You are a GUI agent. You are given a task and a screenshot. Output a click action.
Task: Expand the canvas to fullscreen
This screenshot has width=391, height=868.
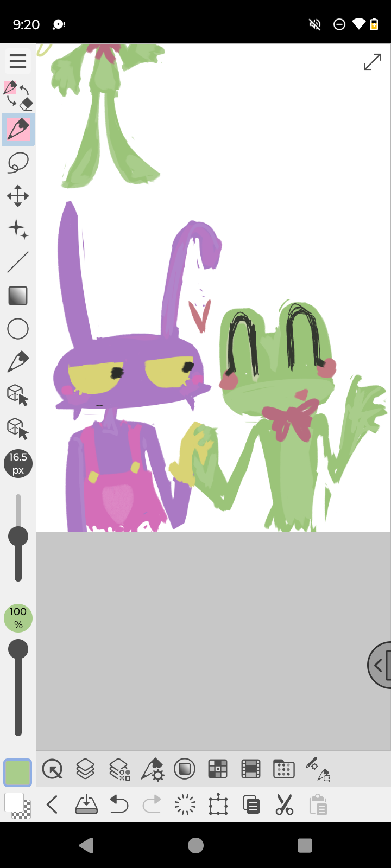tap(373, 62)
